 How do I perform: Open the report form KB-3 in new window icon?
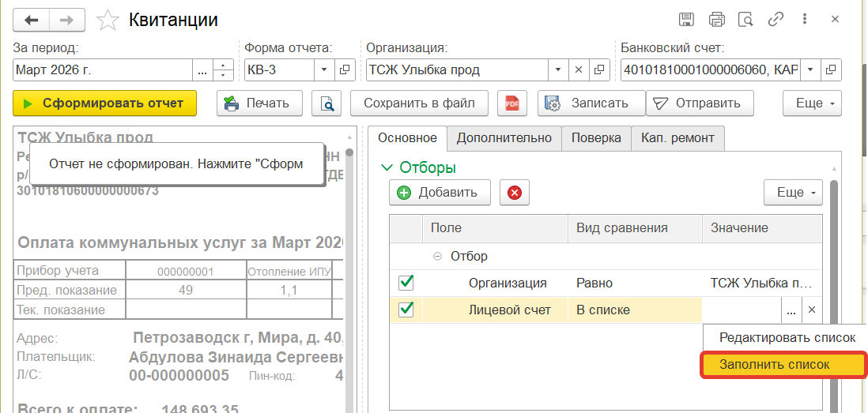[345, 69]
